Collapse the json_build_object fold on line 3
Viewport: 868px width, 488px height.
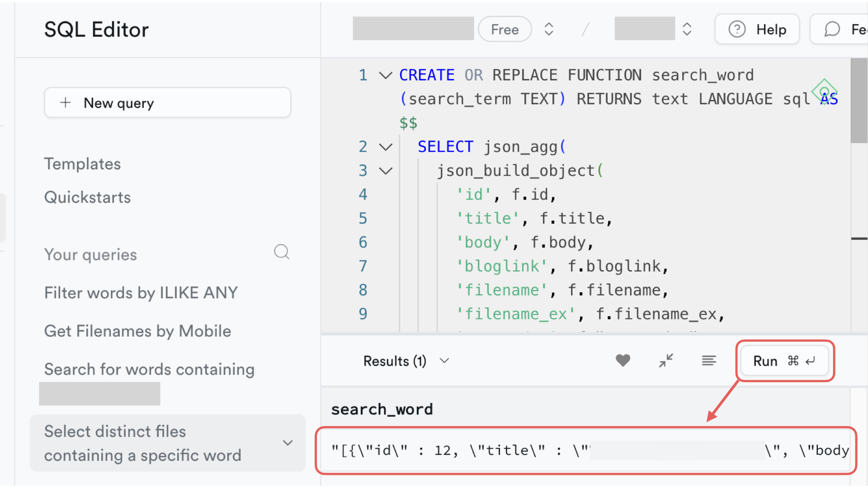tap(385, 171)
